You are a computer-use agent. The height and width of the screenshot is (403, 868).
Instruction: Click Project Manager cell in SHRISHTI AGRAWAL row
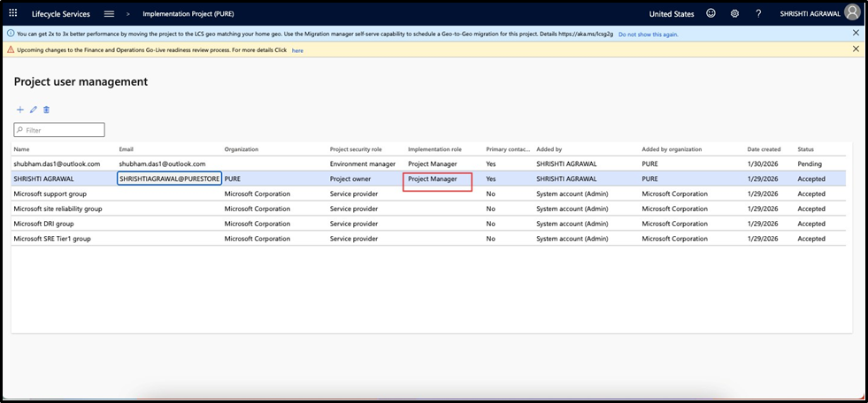tap(433, 179)
